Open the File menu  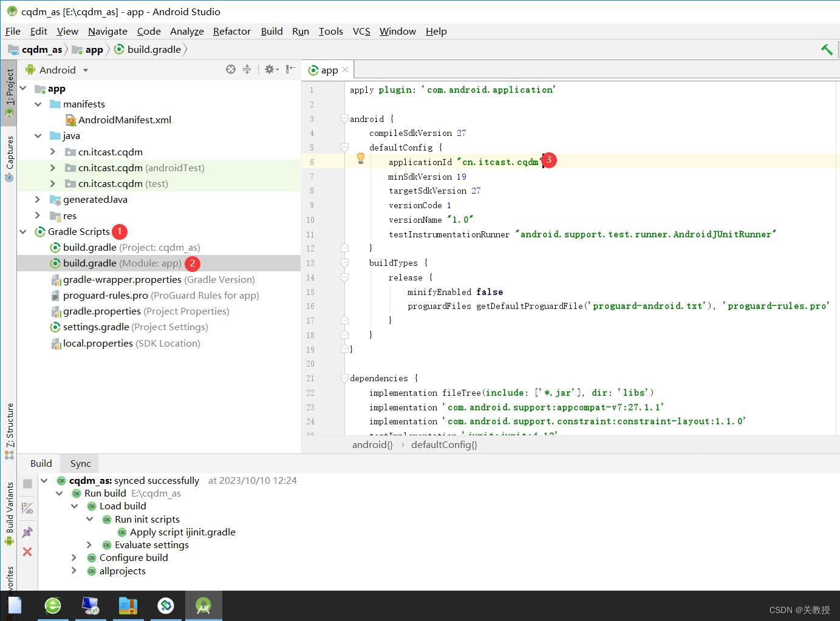(x=13, y=31)
